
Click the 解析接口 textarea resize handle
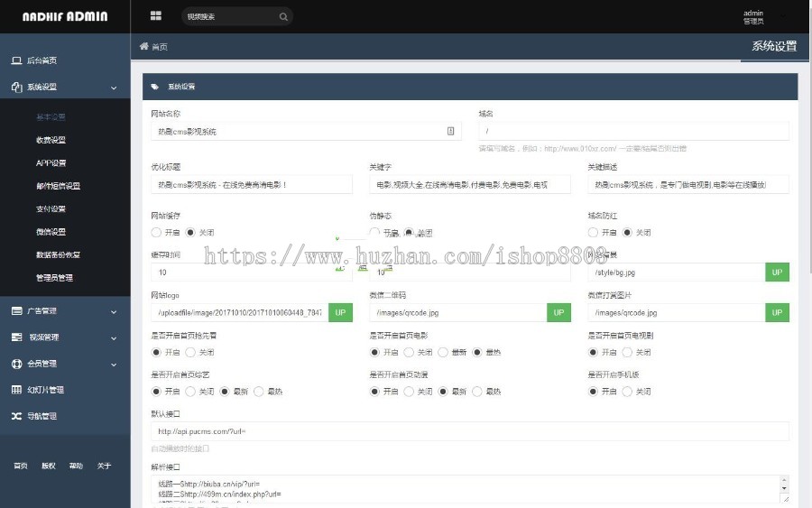tap(785, 499)
